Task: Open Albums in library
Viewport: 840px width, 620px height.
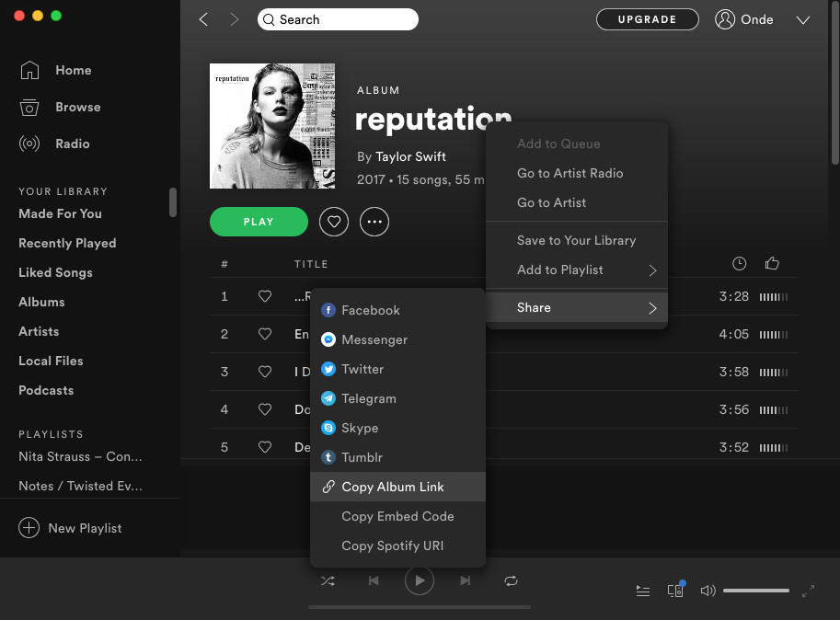Action: [41, 302]
